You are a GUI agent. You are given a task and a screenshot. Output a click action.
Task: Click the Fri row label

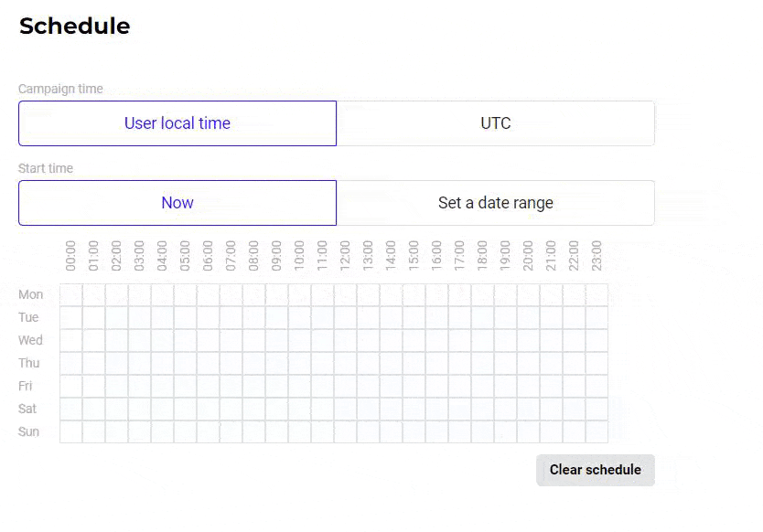tap(26, 387)
